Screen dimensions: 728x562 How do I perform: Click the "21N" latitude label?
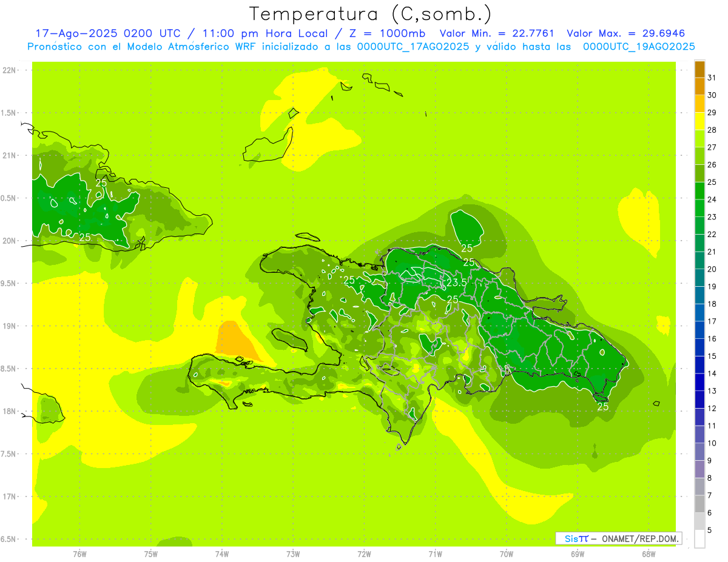[x=9, y=155]
